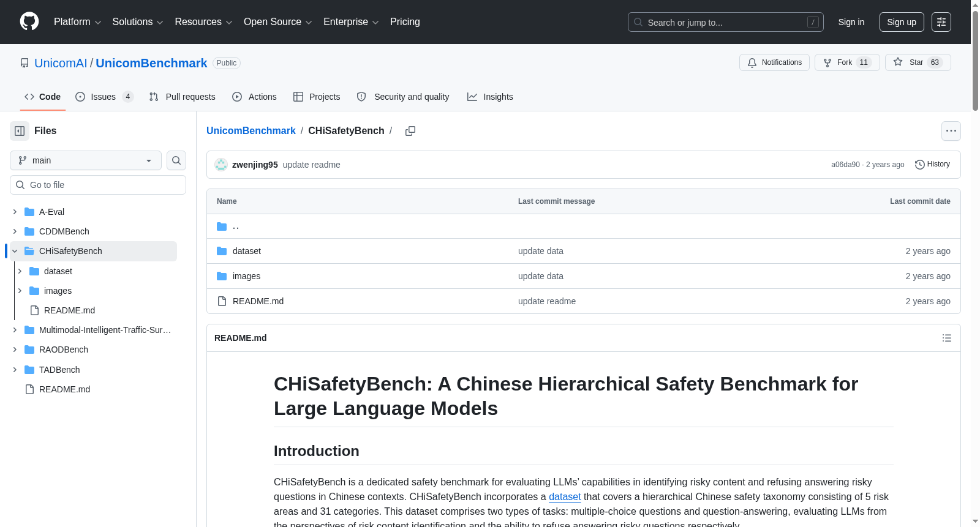Open the TADBench folder in the tree
980x527 pixels.
tap(59, 370)
